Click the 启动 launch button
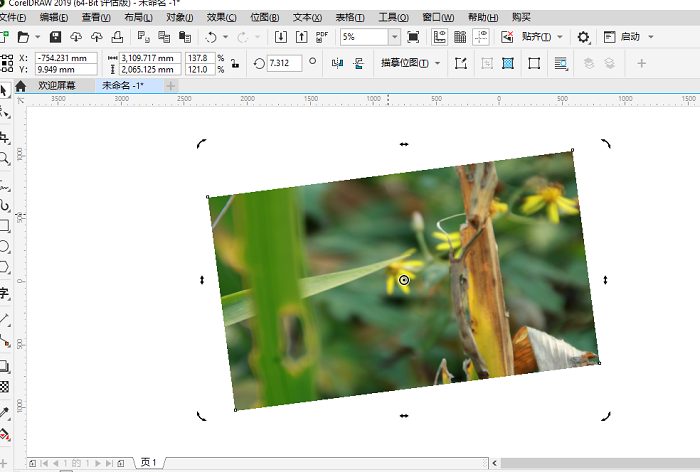Viewport: 700px width, 472px height. [x=630, y=37]
